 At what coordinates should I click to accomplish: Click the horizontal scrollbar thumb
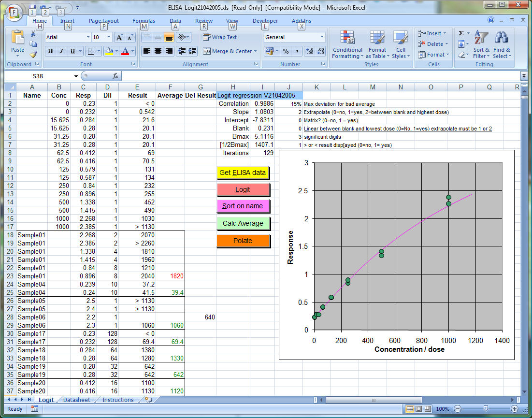click(x=374, y=400)
